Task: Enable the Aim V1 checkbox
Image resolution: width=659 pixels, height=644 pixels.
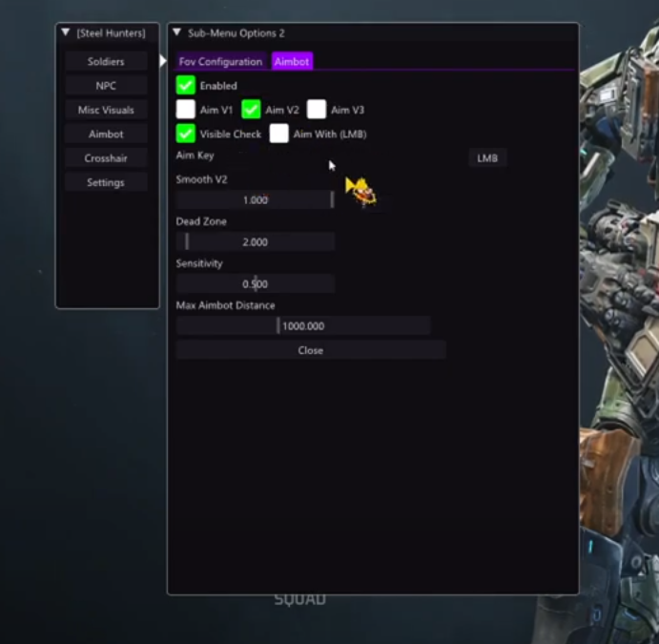Action: pos(186,110)
